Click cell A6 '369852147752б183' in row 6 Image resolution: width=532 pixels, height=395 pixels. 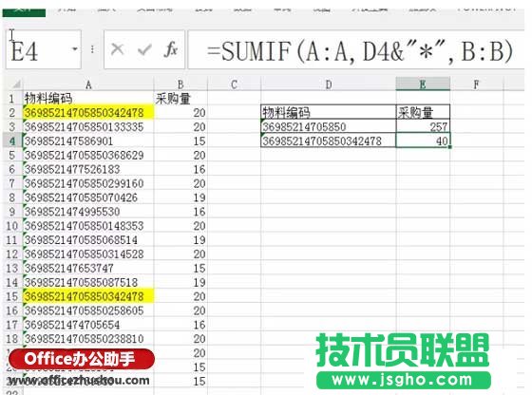click(x=88, y=169)
